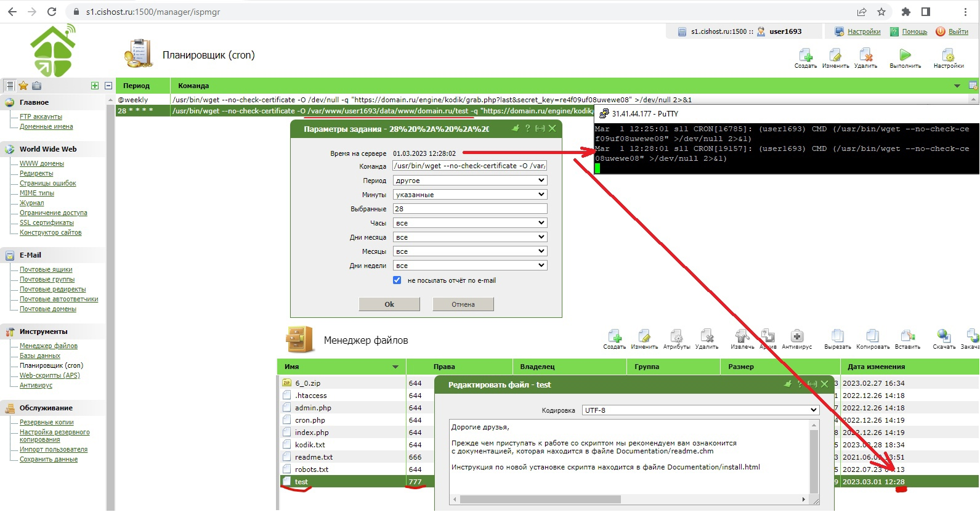980x512 pixels.
Task: Open Базы данных in sidebar menu
Action: (x=40, y=356)
